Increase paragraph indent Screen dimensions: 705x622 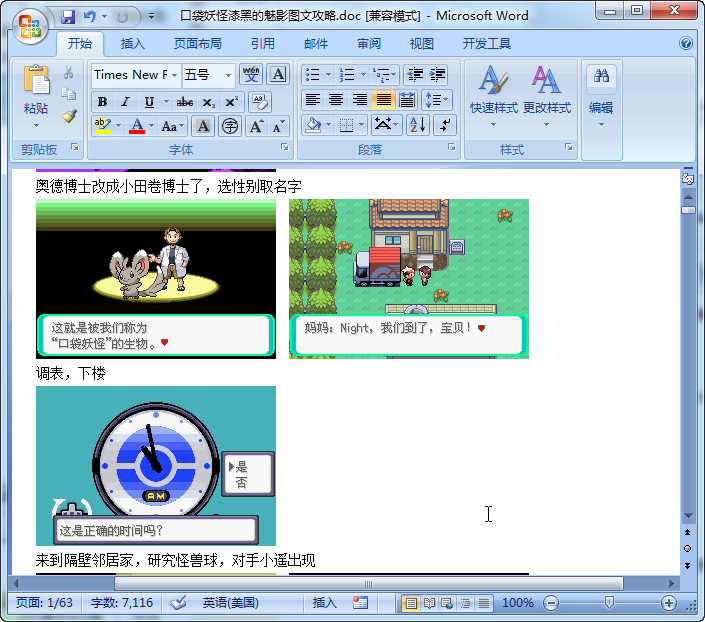437,74
